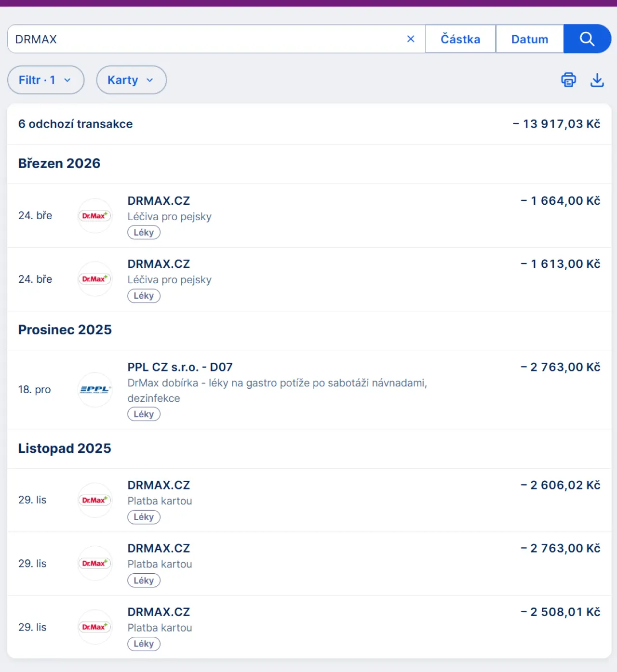Download the transaction export
The width and height of the screenshot is (617, 672).
click(x=597, y=79)
